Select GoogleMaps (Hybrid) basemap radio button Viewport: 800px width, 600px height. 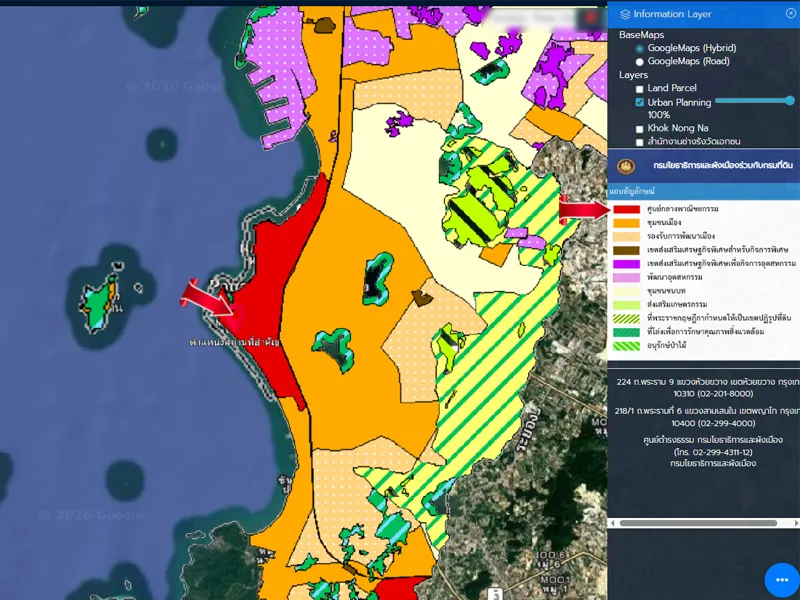(x=640, y=49)
